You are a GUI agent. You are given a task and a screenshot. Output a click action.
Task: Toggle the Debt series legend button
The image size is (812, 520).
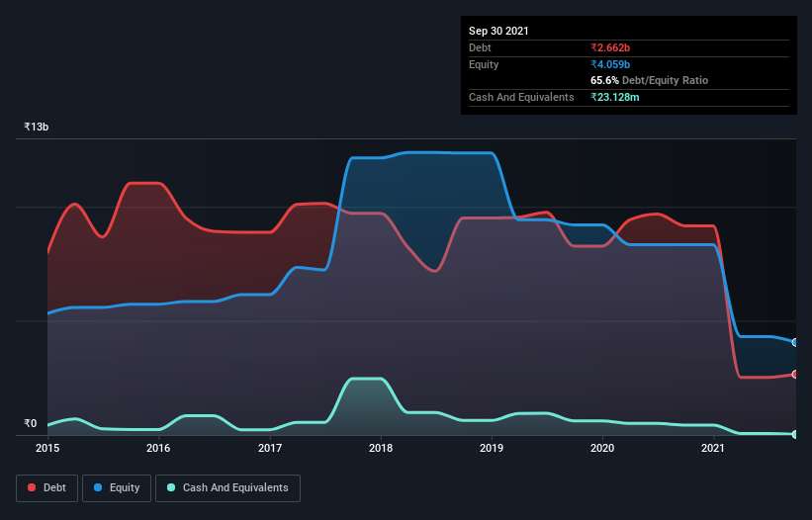(47, 488)
